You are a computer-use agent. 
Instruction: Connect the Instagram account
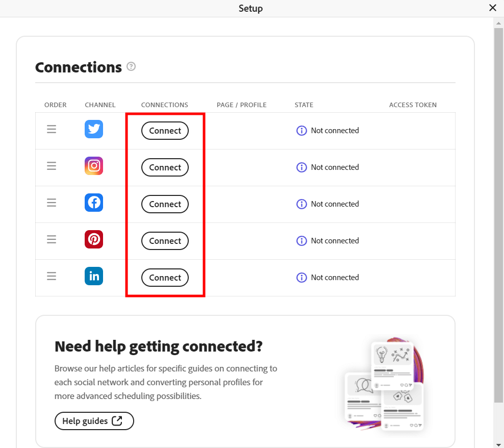coord(165,167)
